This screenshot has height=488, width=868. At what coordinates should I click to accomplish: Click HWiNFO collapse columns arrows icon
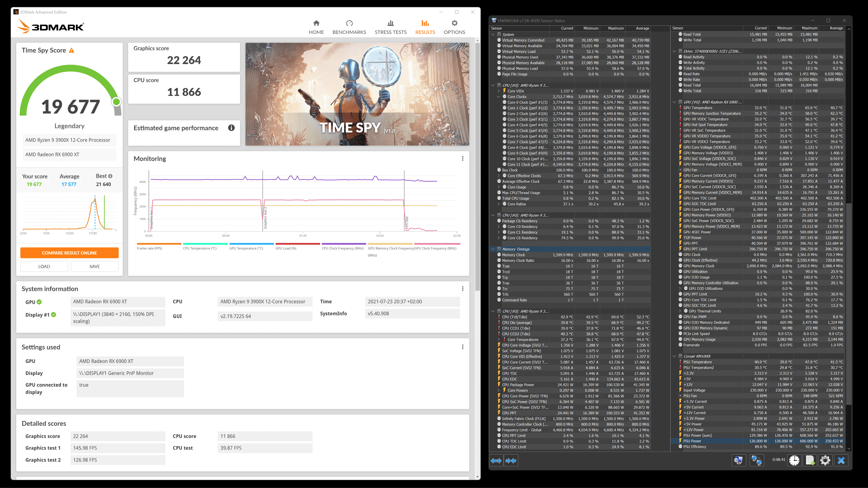pos(511,460)
